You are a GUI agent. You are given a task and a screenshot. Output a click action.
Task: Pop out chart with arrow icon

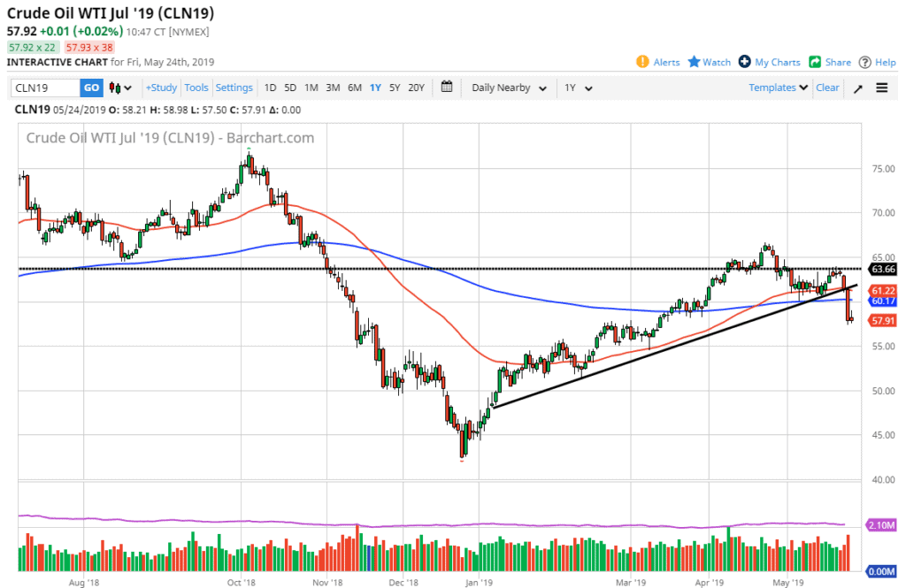coord(857,88)
